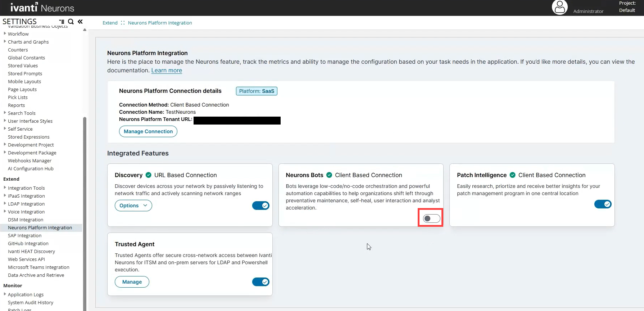Click the green check icon beside Discovery
The width and height of the screenshot is (644, 311).
[x=148, y=175]
